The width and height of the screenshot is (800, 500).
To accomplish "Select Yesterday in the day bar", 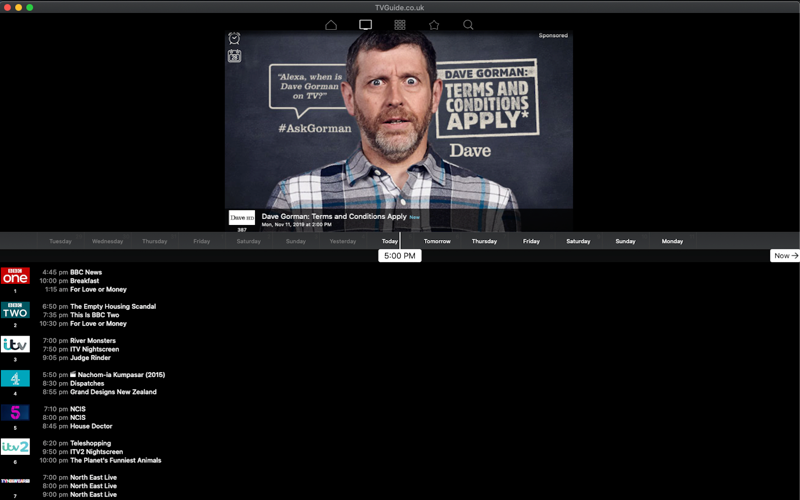I will (343, 241).
